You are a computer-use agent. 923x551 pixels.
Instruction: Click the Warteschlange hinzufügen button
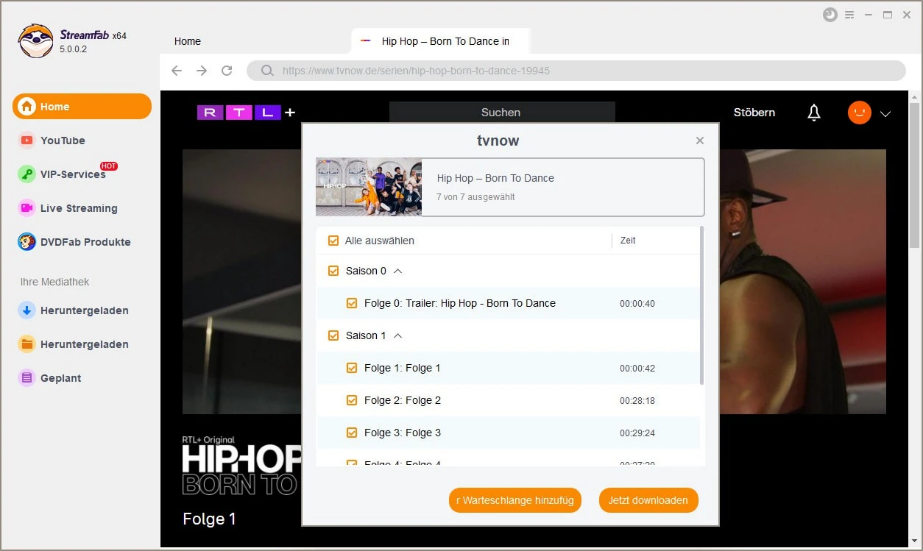pyautogui.click(x=515, y=500)
